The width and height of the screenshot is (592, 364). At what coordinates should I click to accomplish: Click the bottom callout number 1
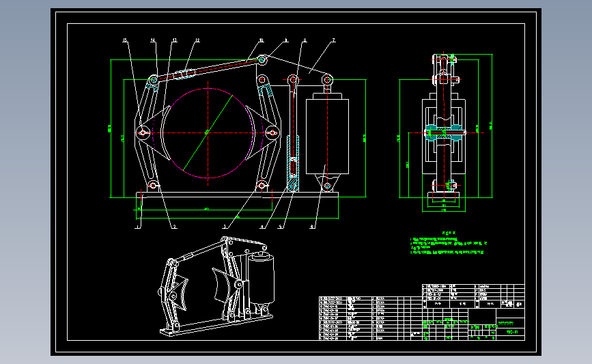click(137, 227)
